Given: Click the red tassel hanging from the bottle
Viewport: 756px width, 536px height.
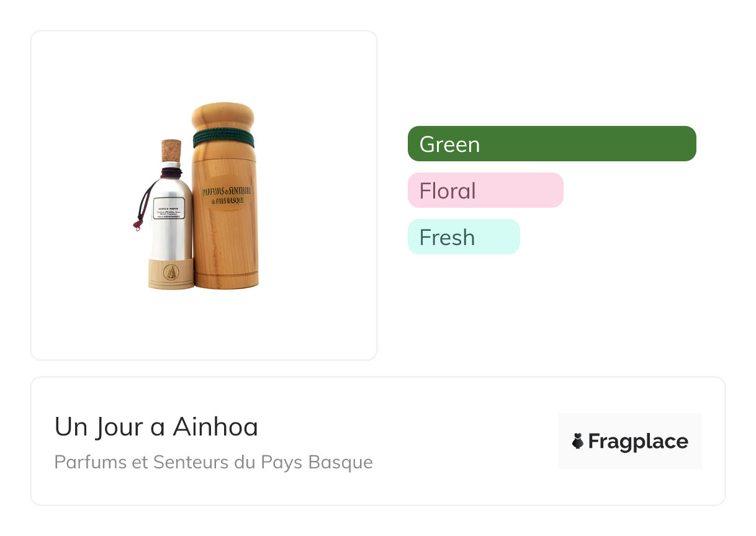Looking at the screenshot, I should (x=137, y=226).
